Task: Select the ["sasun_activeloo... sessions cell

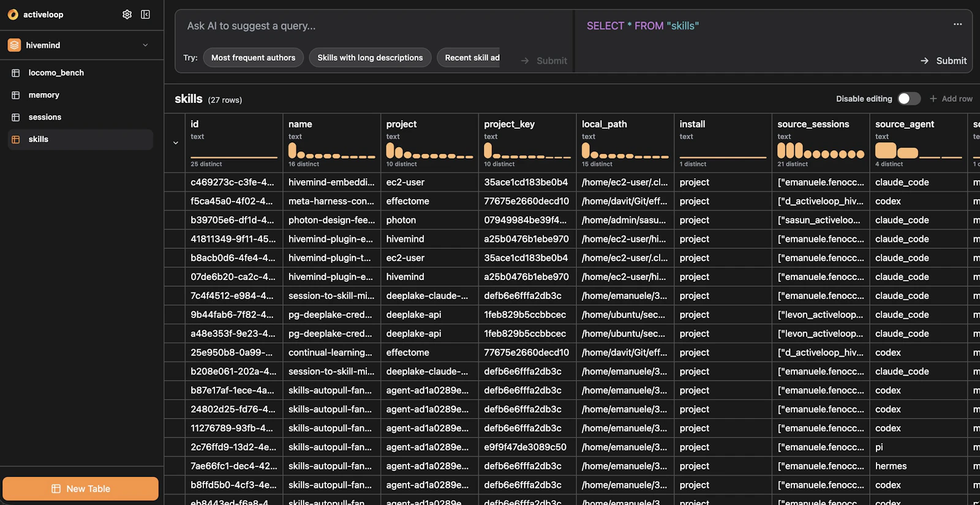Action: (820, 220)
